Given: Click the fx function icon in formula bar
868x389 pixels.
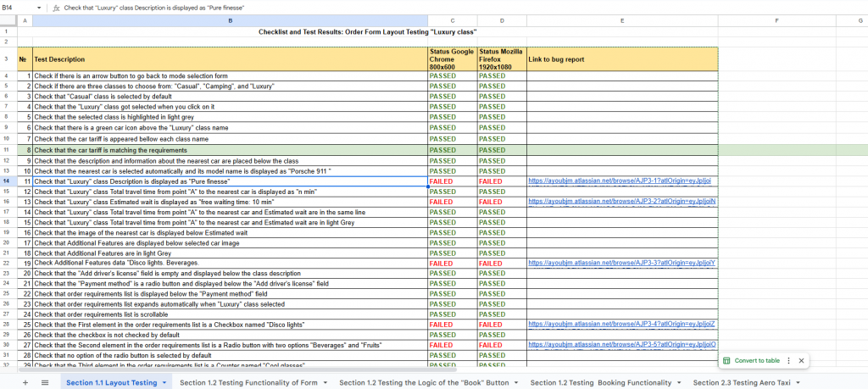Looking at the screenshot, I should (56, 7).
